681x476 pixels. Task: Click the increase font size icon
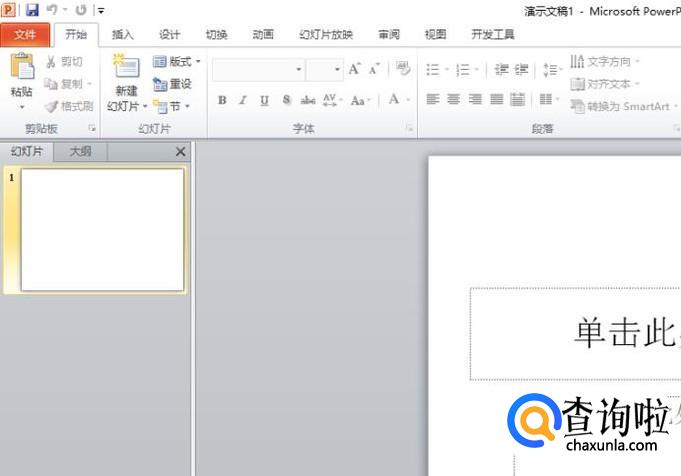(x=354, y=69)
